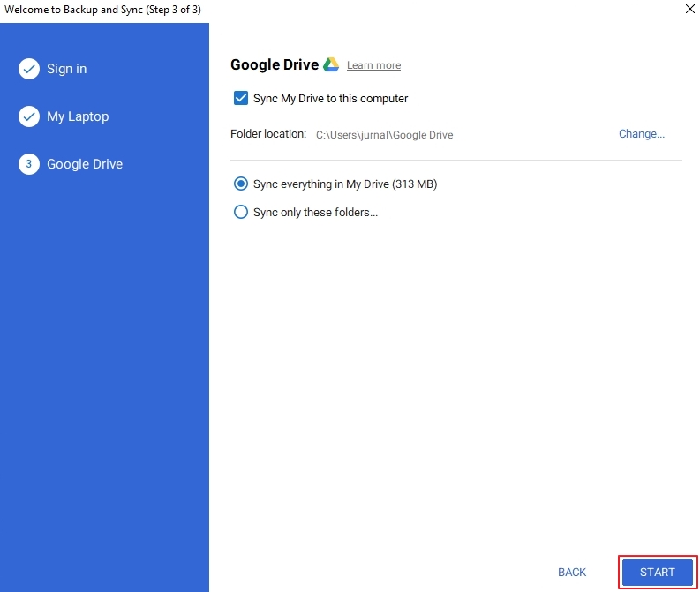700x592 pixels.
Task: Select Sync everything in My Drive option
Action: click(x=241, y=184)
